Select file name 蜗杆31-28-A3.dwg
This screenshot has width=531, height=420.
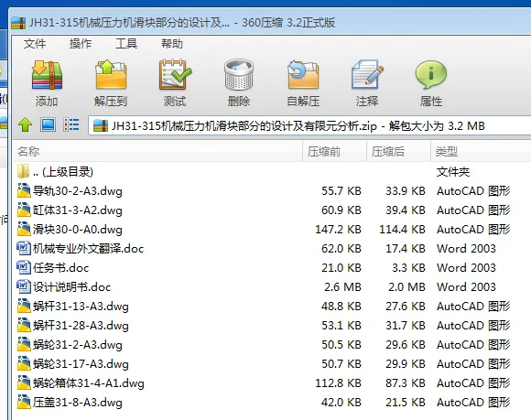point(81,326)
